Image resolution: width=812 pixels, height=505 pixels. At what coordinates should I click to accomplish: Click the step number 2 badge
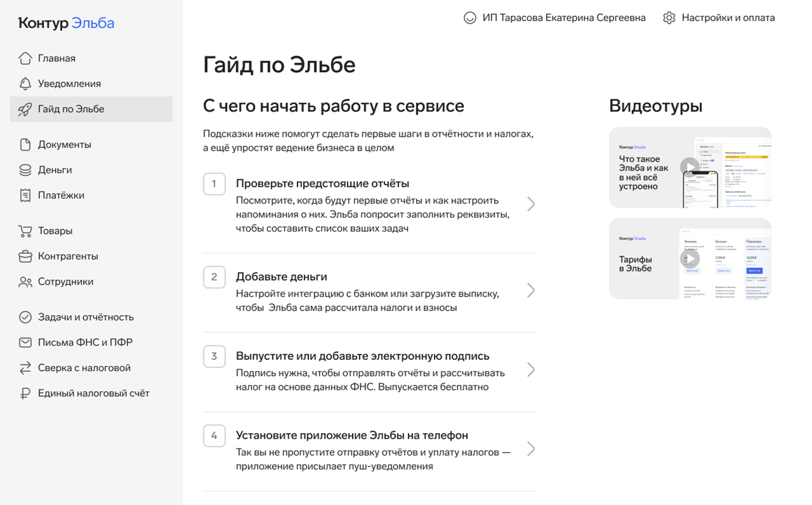(214, 277)
